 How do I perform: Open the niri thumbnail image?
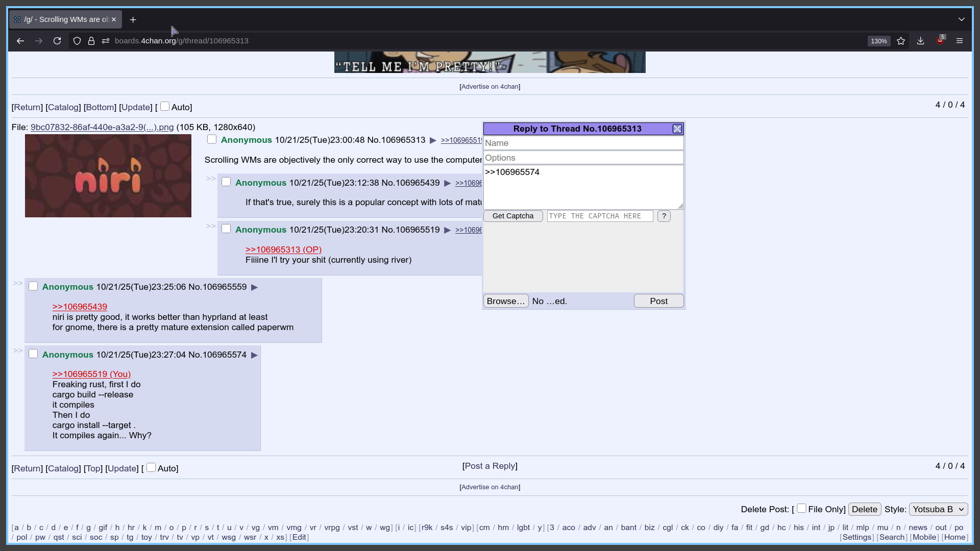tap(108, 176)
